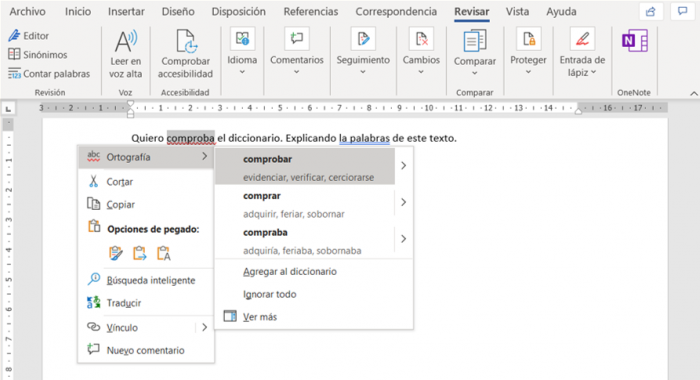
Task: Open the OneNote linked notes icon
Action: [x=634, y=41]
